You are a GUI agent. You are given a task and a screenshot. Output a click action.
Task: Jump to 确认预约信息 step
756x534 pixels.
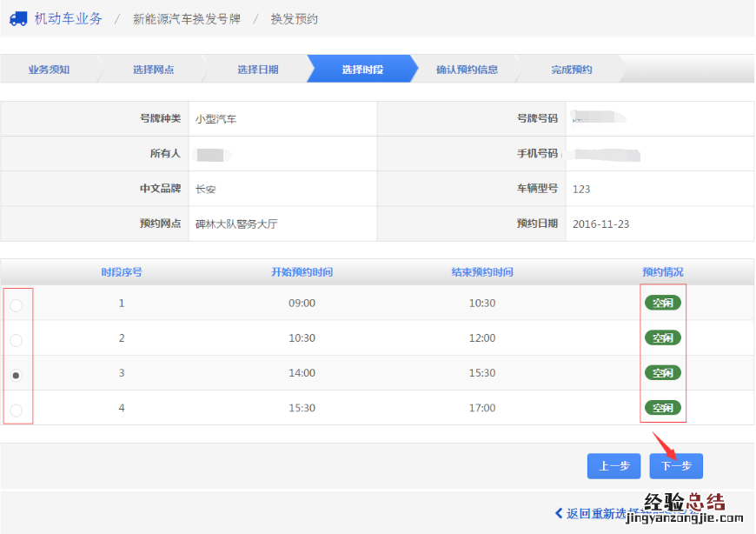pos(467,70)
